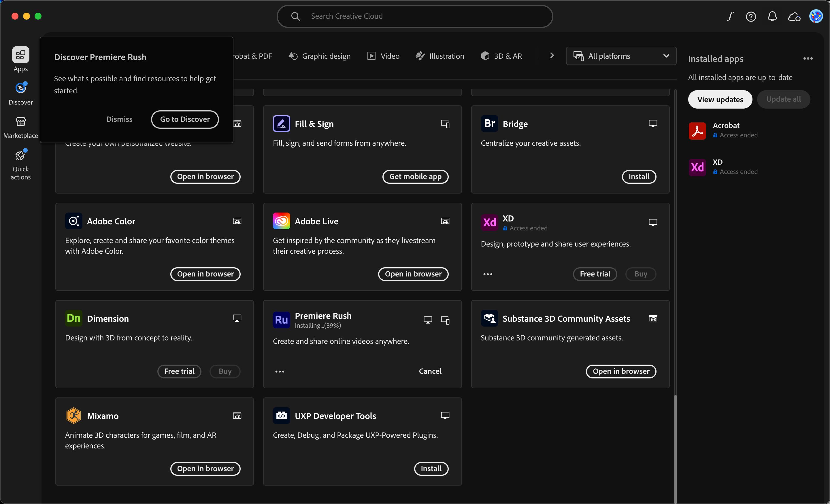Start Free trial for Dimension

point(179,371)
